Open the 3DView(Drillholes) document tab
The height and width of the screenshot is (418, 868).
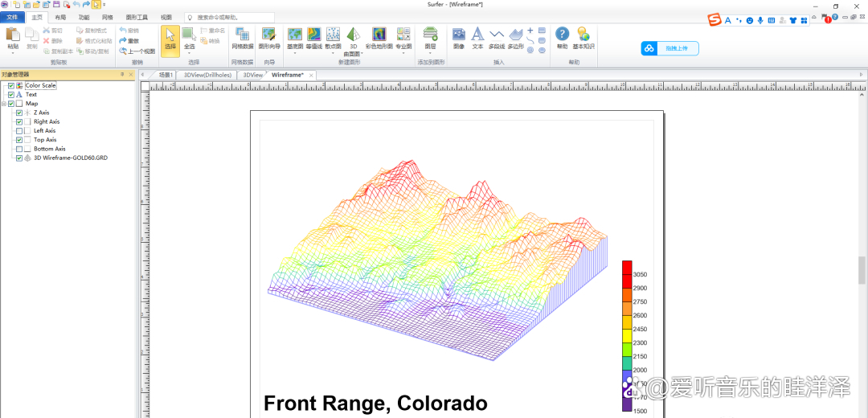tap(207, 75)
